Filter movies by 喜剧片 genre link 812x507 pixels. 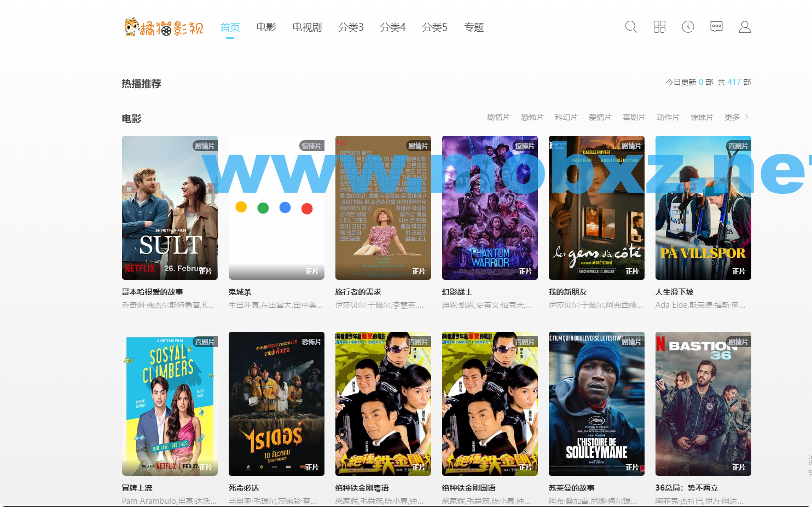pos(634,117)
